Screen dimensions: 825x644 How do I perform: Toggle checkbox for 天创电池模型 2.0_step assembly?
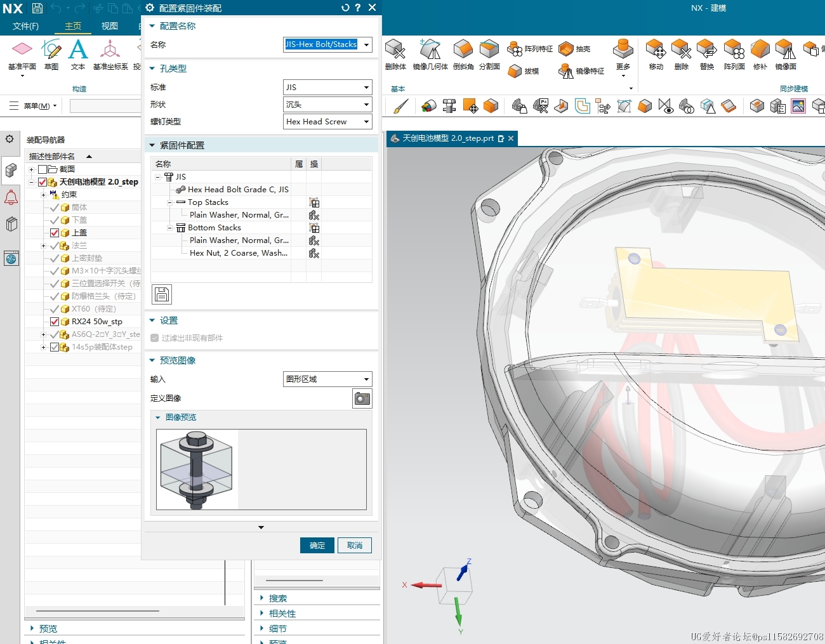(43, 182)
